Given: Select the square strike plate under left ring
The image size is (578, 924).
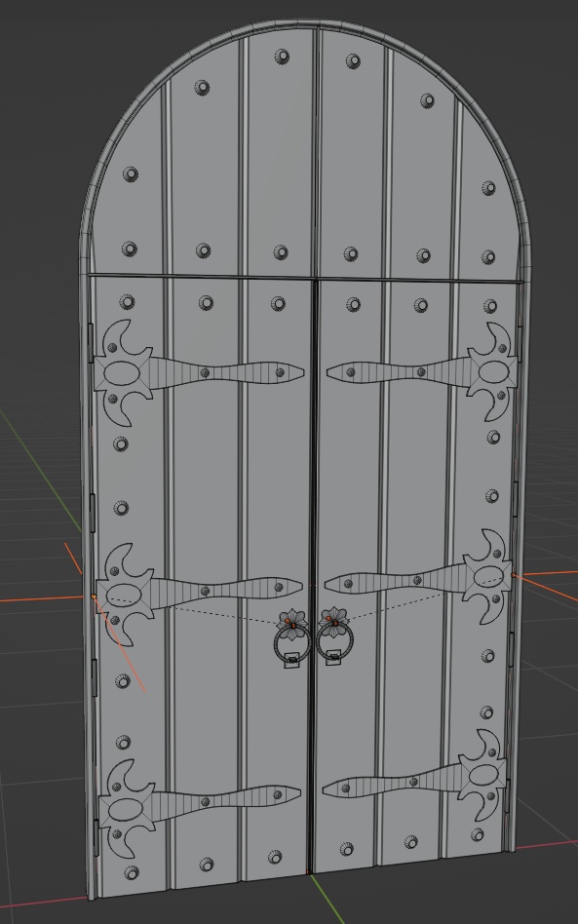Looking at the screenshot, I should 291,660.
